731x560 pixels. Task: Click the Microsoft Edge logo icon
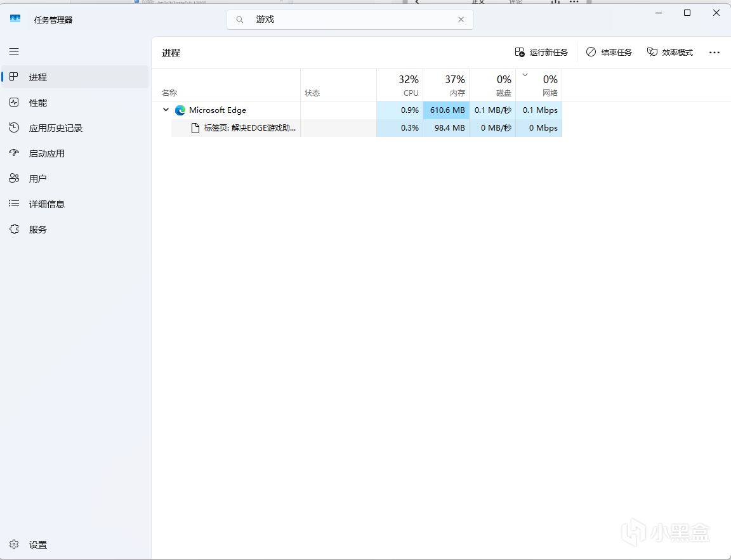(x=180, y=110)
